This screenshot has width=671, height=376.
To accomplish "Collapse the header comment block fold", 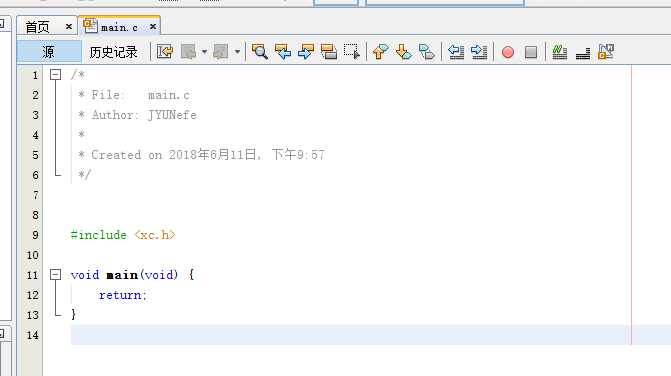I will [56, 75].
